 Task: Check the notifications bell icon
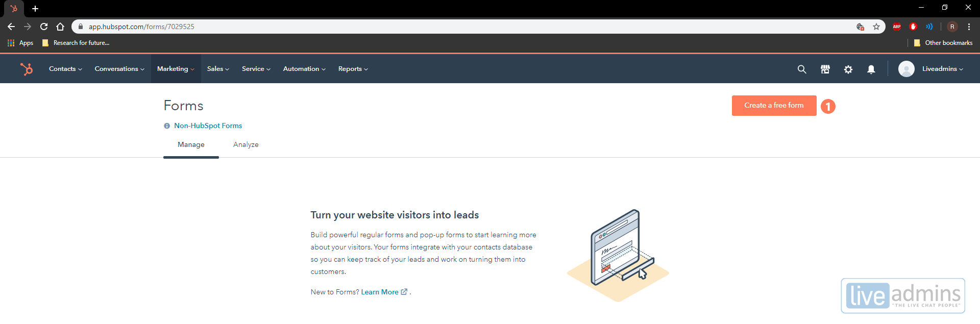[x=871, y=69]
